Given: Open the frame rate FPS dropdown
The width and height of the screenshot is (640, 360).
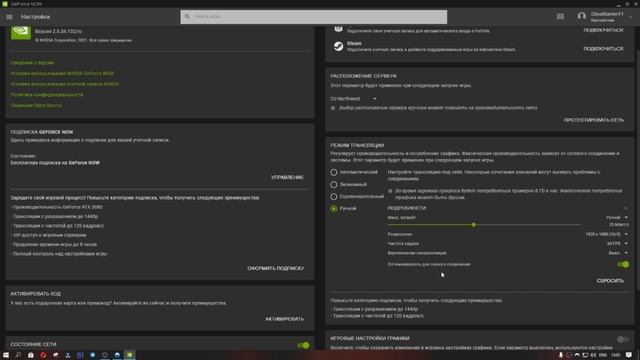Looking at the screenshot, I should pyautogui.click(x=617, y=244).
